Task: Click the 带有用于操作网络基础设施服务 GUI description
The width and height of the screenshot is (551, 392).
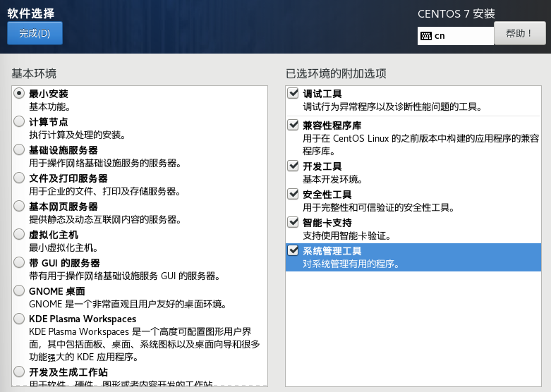Action: point(125,276)
